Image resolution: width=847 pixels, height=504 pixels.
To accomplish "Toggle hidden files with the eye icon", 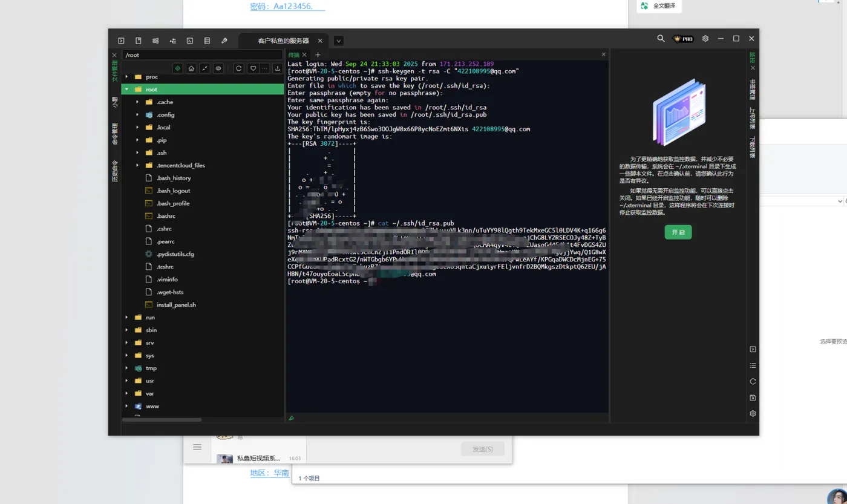I will (x=218, y=68).
